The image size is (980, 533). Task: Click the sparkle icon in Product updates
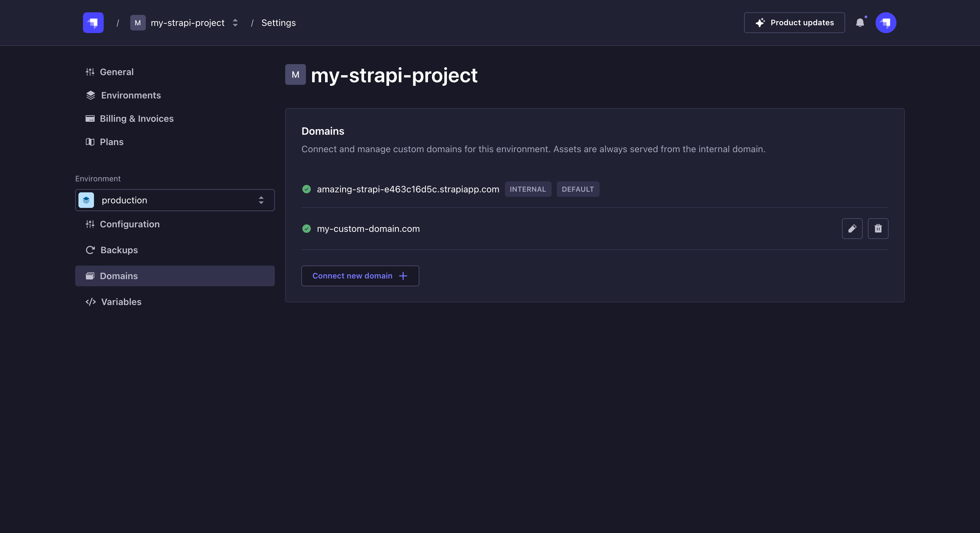760,23
